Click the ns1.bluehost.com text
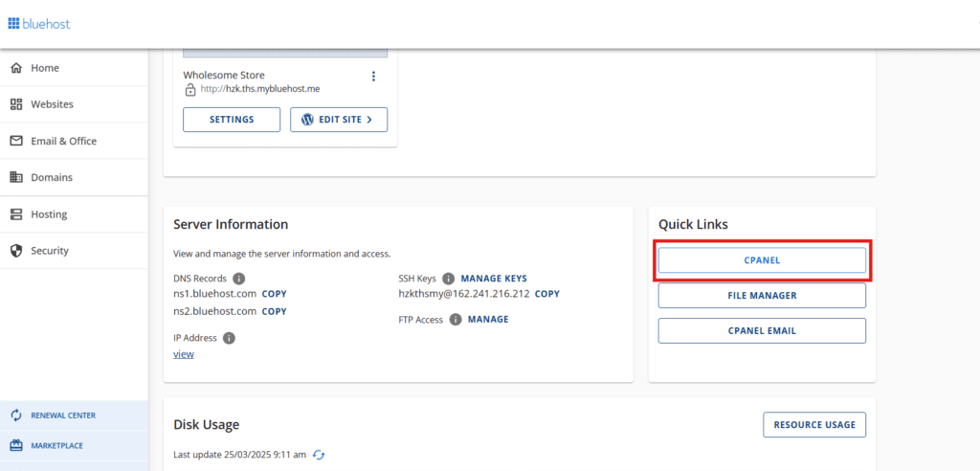 [x=215, y=293]
